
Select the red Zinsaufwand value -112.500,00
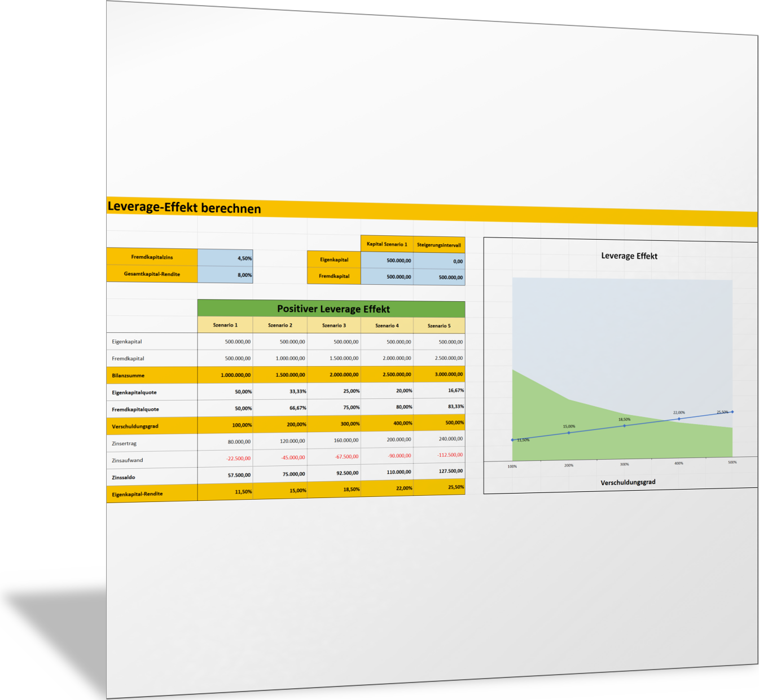(x=439, y=455)
